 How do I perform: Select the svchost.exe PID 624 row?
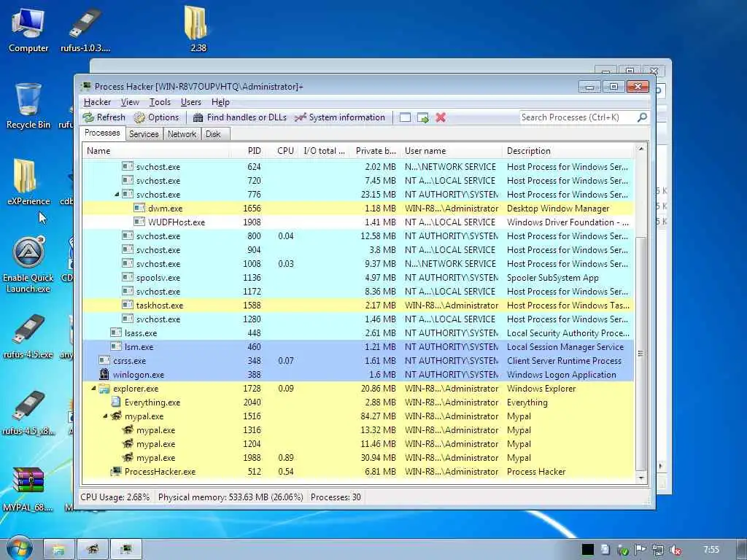pyautogui.click(x=357, y=167)
